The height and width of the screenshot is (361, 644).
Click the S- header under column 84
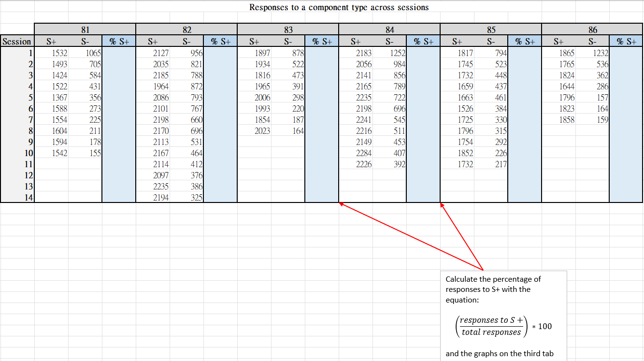pos(389,42)
